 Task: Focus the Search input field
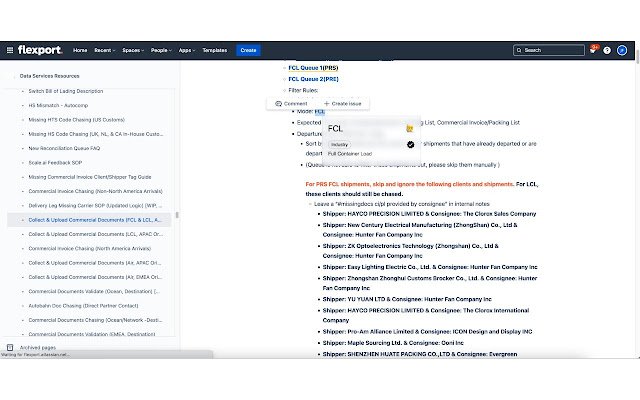click(x=549, y=50)
